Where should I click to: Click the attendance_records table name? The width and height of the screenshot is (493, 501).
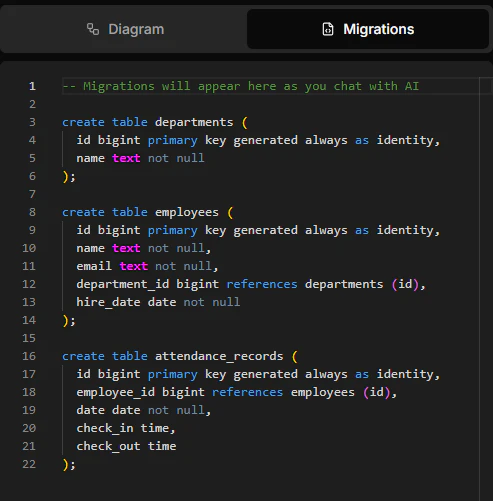219,356
